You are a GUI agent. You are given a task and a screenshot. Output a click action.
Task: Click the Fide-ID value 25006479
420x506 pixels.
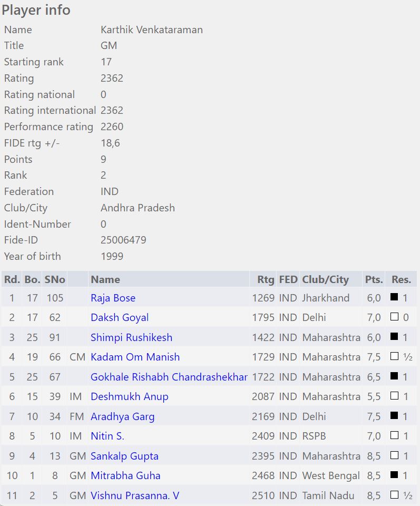[123, 240]
